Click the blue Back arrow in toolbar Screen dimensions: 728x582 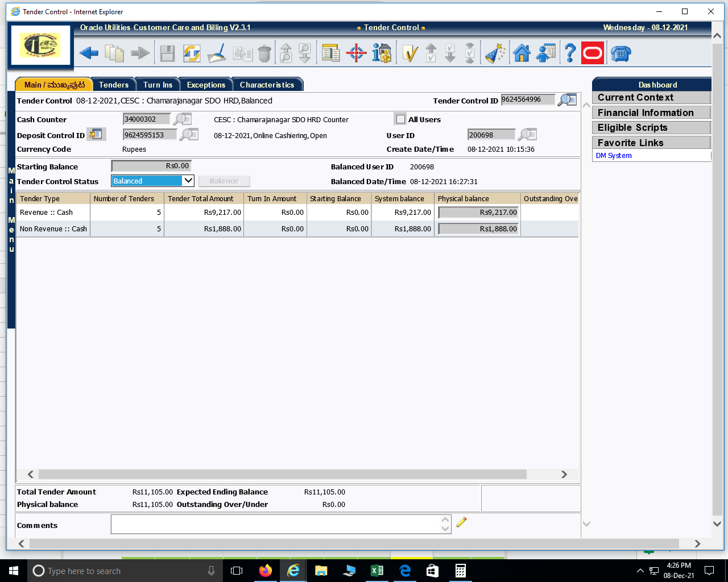pyautogui.click(x=89, y=53)
